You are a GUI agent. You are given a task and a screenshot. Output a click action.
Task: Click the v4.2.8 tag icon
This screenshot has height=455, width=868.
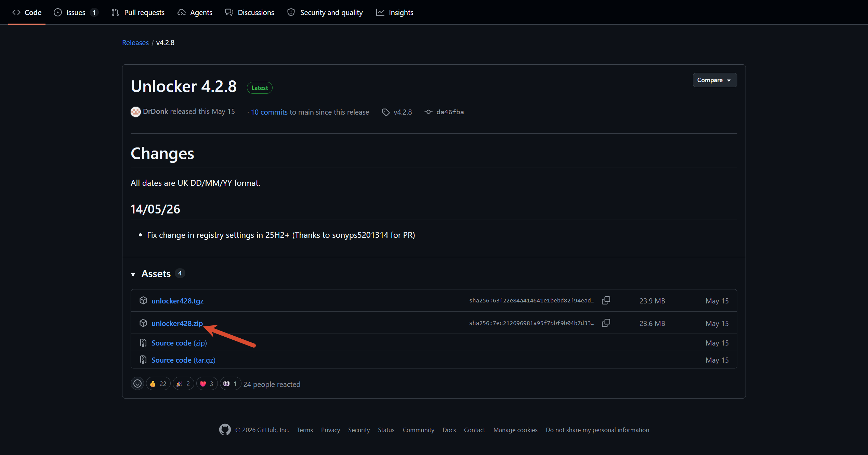[x=386, y=112]
